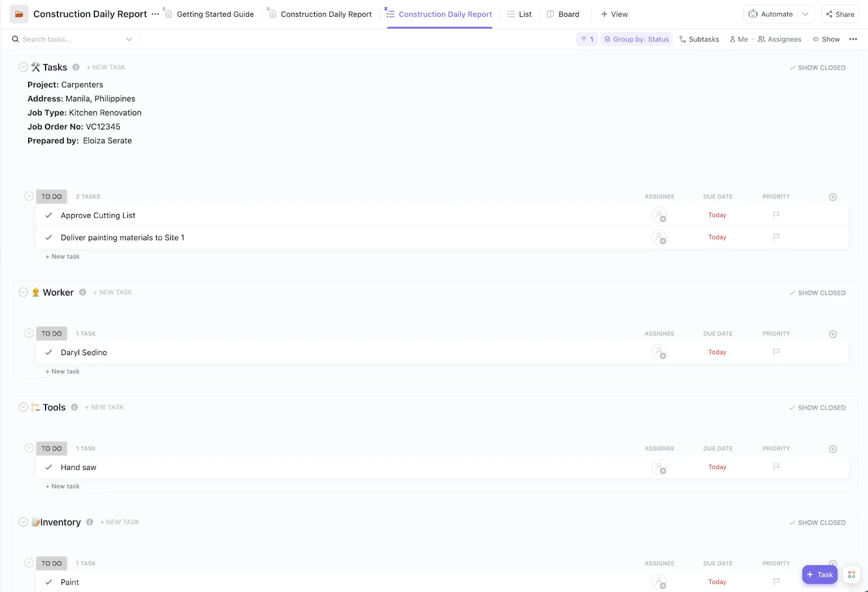Assign a person to Daryl Sedino task
868x592 pixels.
point(659,352)
